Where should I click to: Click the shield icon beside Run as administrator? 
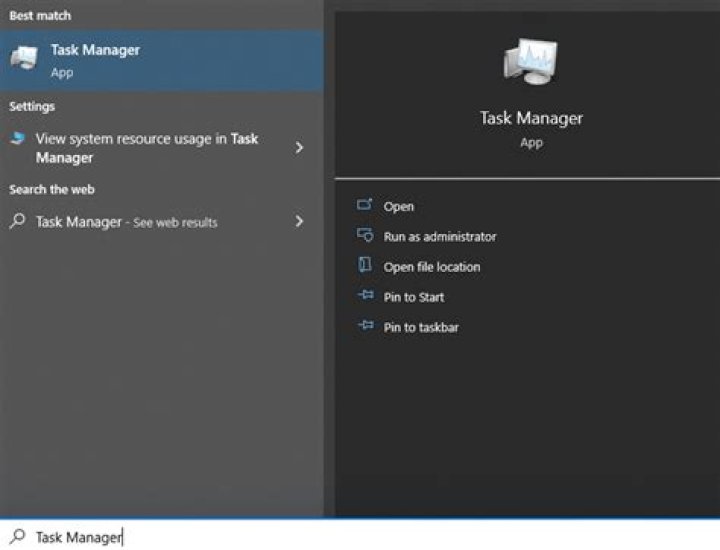[x=364, y=236]
